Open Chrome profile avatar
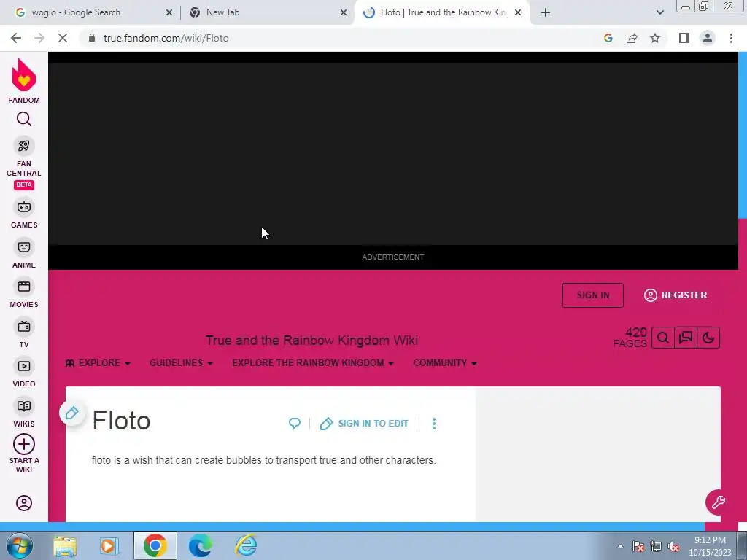 [708, 38]
